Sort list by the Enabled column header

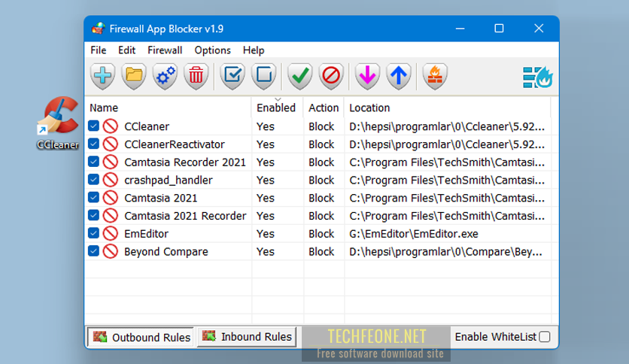click(277, 108)
